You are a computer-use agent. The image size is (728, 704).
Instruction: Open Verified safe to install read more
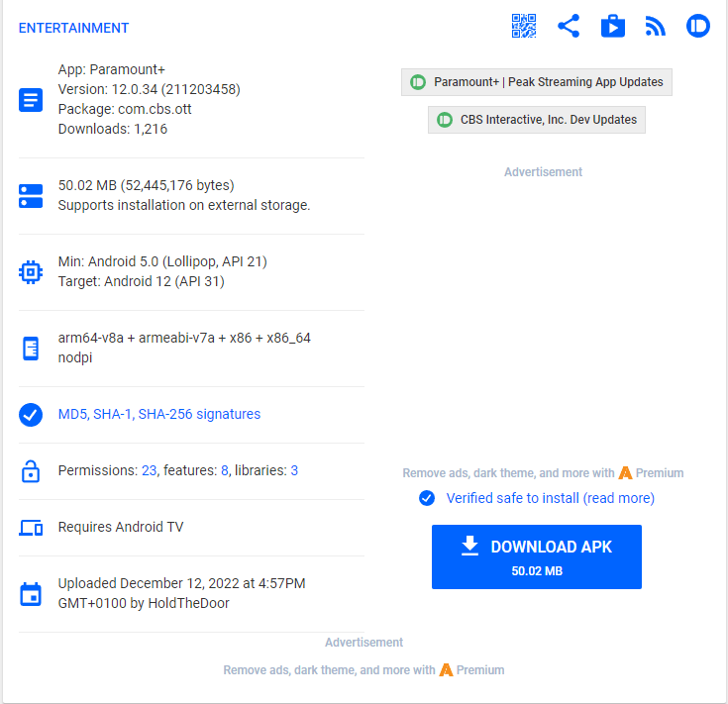pyautogui.click(x=550, y=498)
